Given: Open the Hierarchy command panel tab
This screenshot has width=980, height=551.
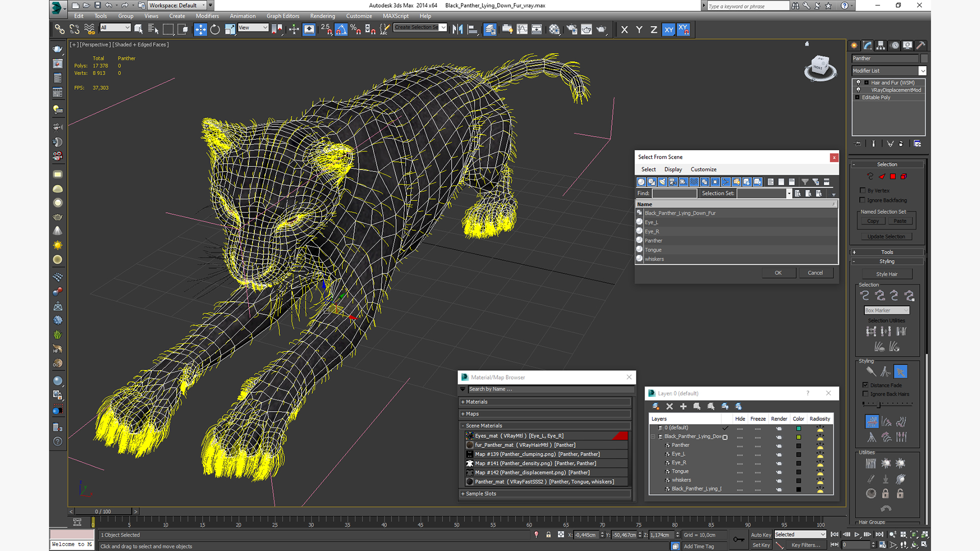Looking at the screenshot, I should [880, 45].
